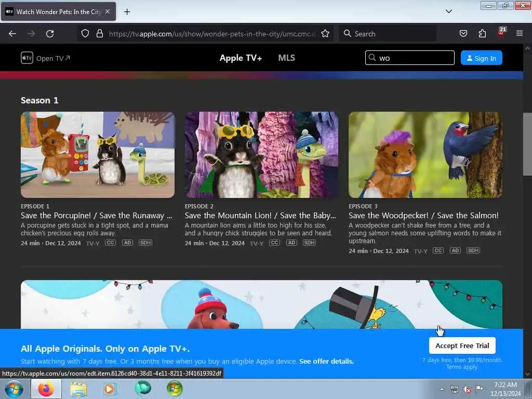The image size is (532, 399).
Task: Click the muted volume tray icon
Action: point(467,389)
